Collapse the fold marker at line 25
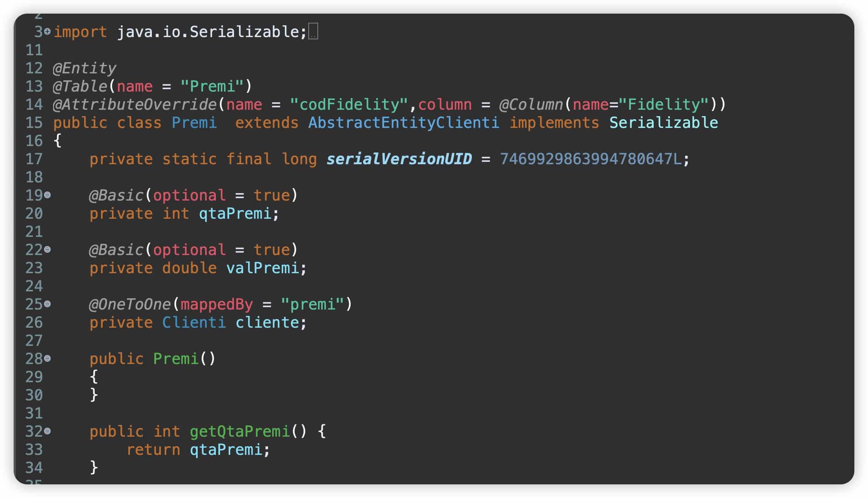 click(x=47, y=304)
